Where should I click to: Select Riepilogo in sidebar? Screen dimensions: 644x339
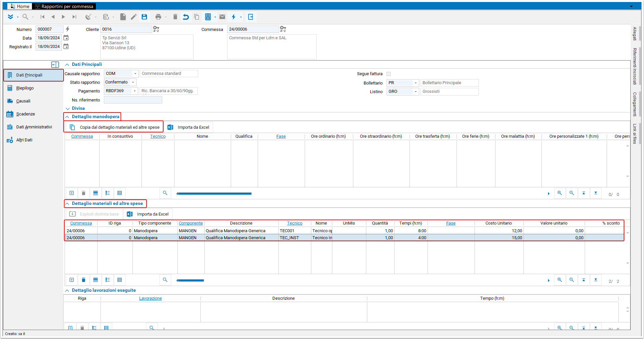click(x=25, y=88)
